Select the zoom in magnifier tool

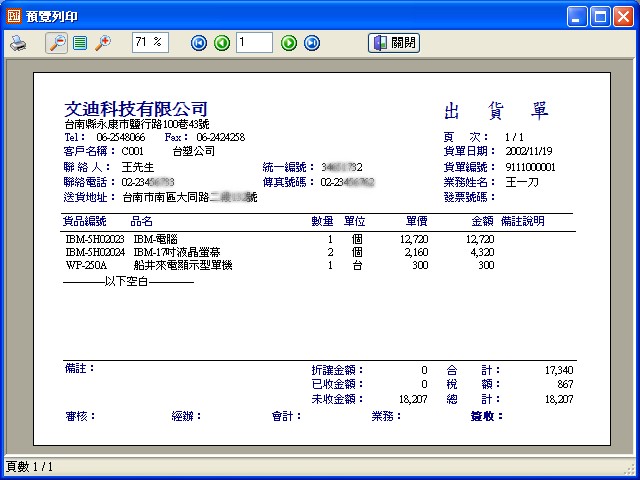[x=103, y=43]
